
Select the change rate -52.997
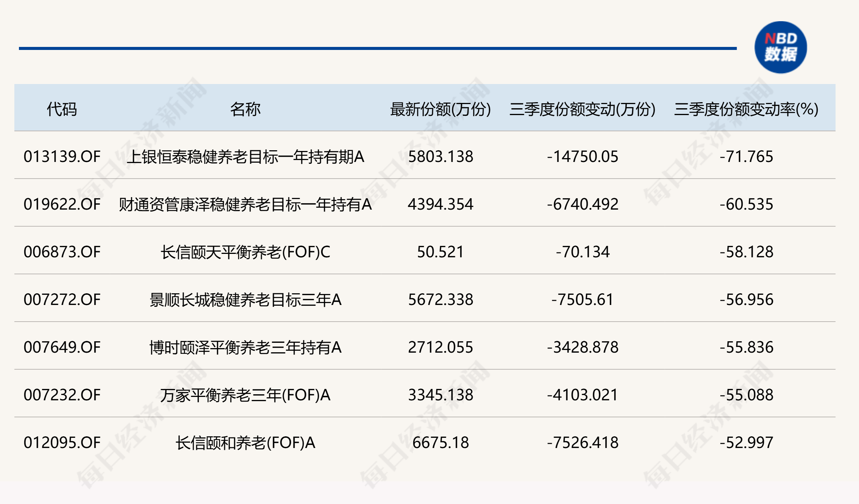746,443
